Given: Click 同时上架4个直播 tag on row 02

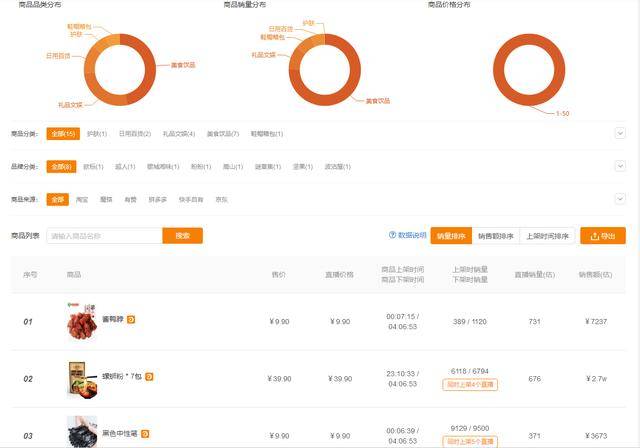Looking at the screenshot, I should point(471,385).
